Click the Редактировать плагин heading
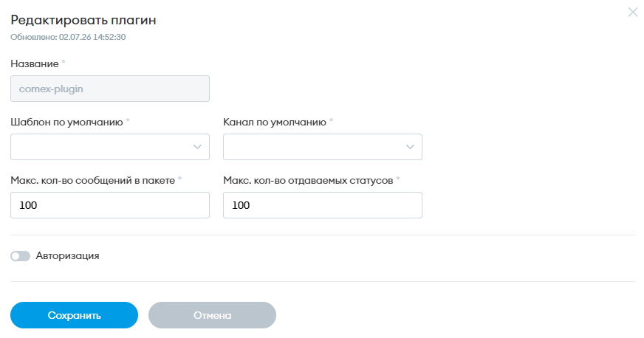644x338 pixels. 83,20
